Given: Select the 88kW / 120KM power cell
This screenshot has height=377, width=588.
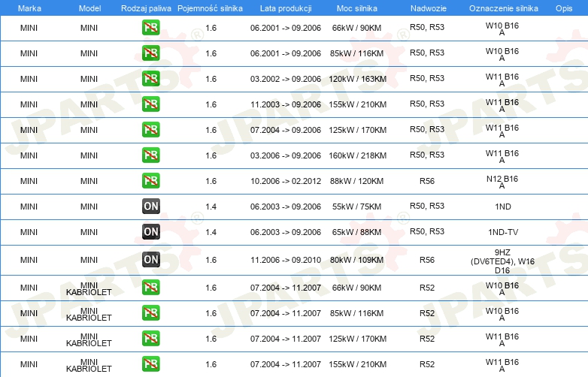Looking at the screenshot, I should coord(356,181).
